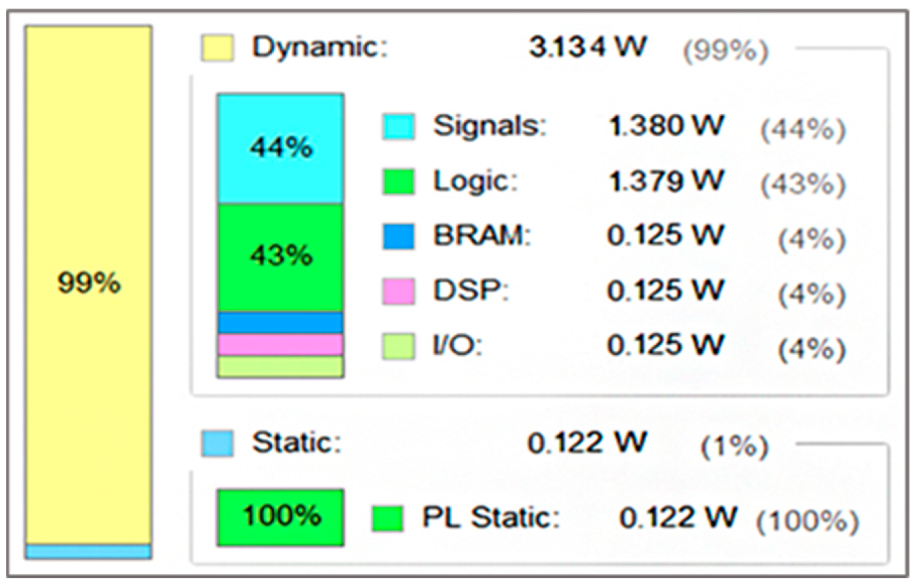Image resolution: width=917 pixels, height=588 pixels.
Task: Click the green PL Static legend swatch
Action: 387,518
